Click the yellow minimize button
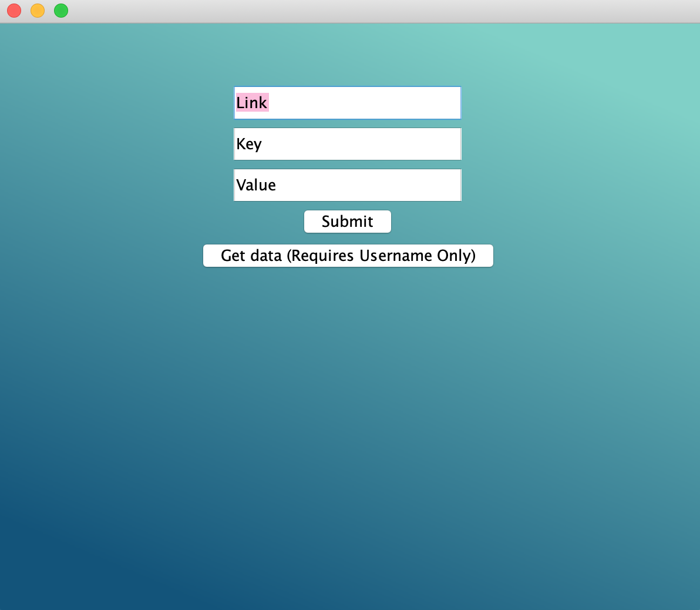The width and height of the screenshot is (700, 610). (x=37, y=10)
